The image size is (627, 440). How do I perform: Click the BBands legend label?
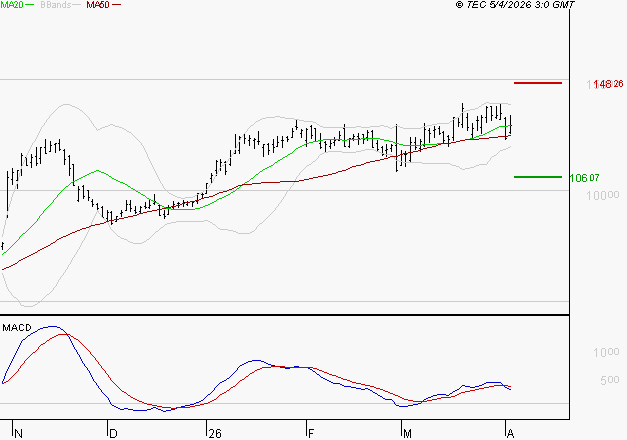point(56,5)
